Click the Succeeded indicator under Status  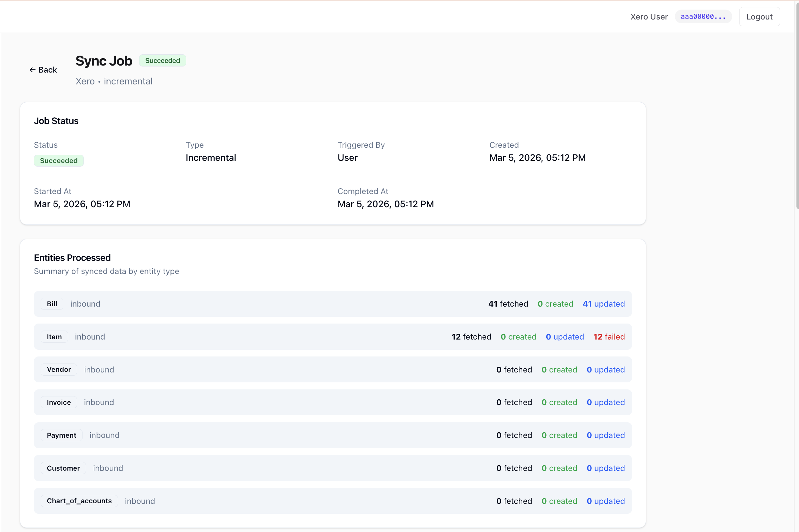click(59, 160)
